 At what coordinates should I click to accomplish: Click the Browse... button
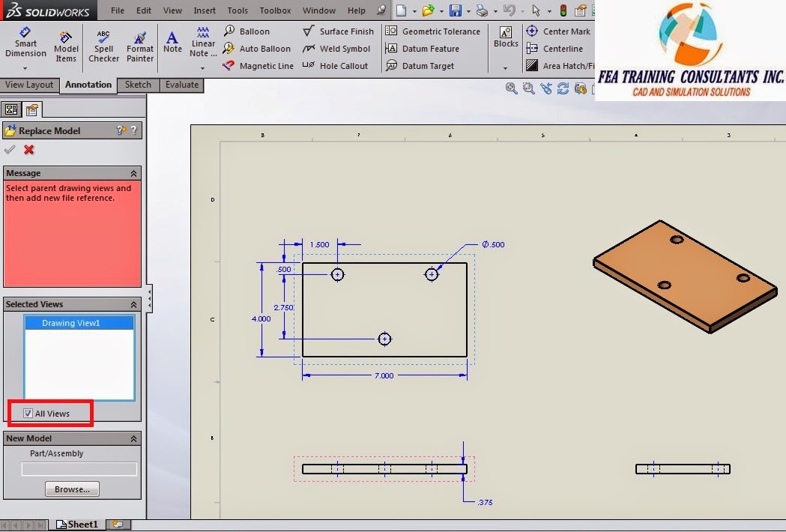pyautogui.click(x=72, y=489)
